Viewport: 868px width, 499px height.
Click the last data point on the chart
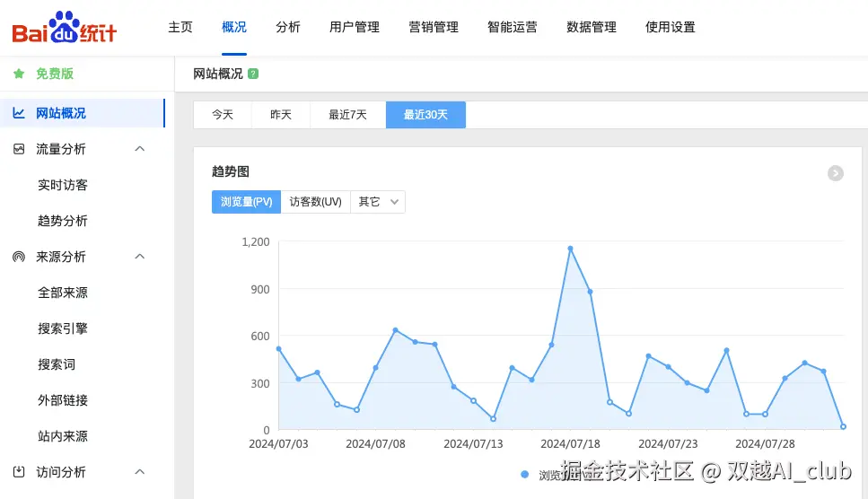click(x=843, y=426)
